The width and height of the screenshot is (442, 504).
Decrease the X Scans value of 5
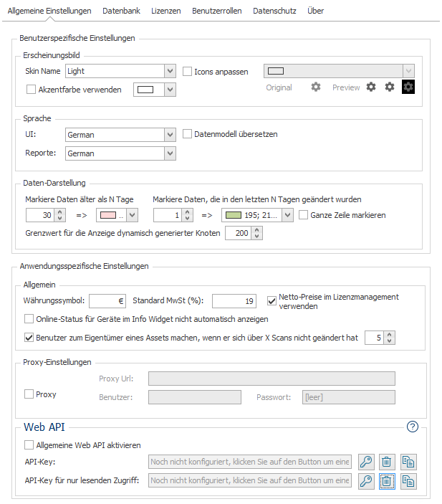pyautogui.click(x=389, y=341)
